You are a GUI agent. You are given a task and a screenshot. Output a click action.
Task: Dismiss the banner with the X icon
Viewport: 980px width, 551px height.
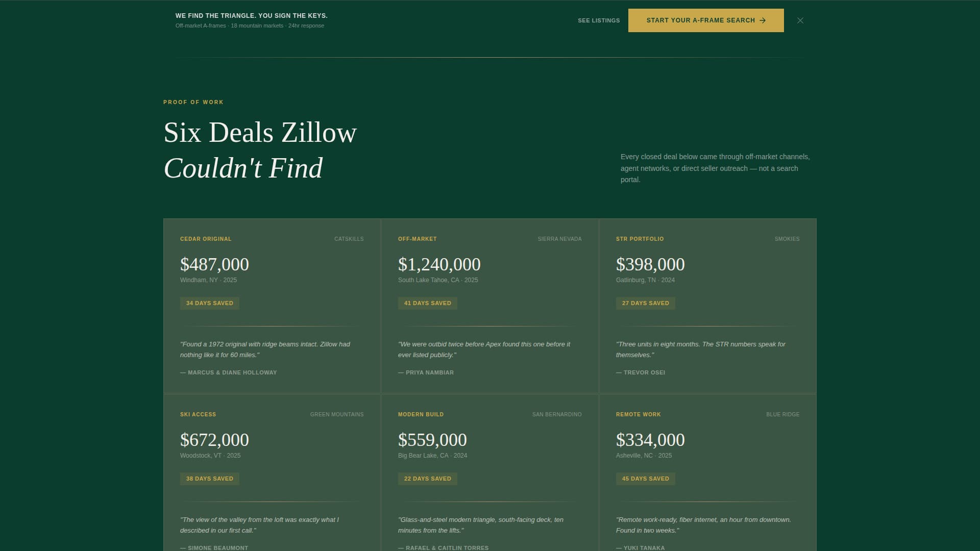[800, 20]
